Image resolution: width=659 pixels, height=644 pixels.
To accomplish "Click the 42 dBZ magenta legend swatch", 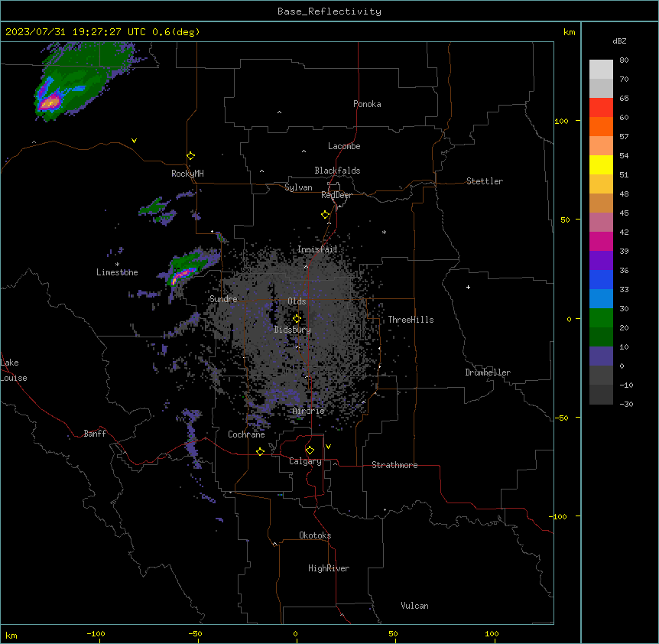I will [x=601, y=241].
